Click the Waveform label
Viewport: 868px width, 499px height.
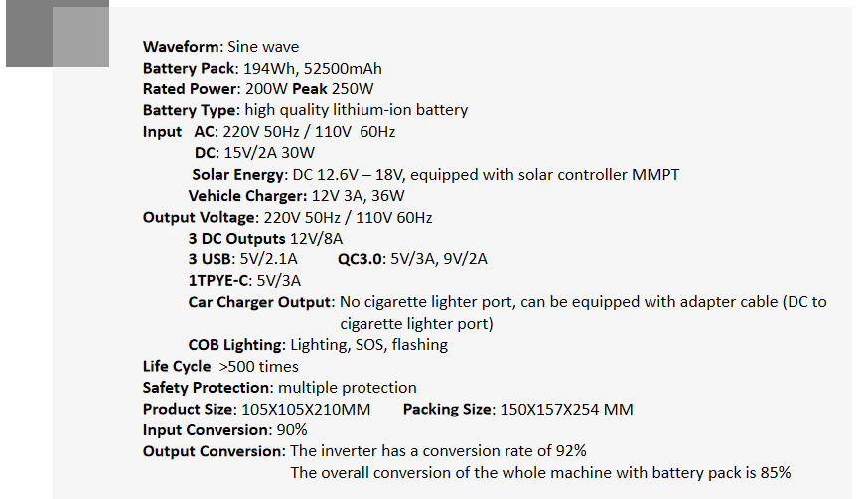point(182,47)
